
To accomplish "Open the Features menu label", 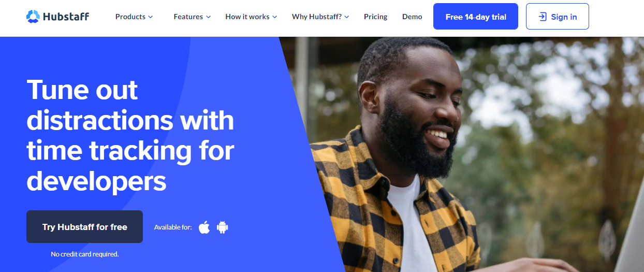I will tap(188, 17).
